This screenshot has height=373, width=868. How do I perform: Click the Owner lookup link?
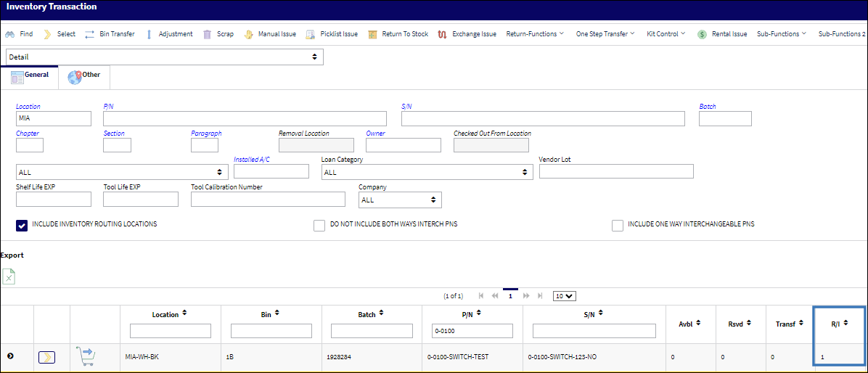375,134
